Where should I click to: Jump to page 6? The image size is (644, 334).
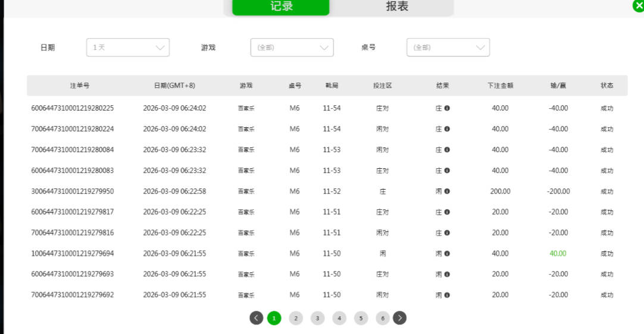(382, 318)
